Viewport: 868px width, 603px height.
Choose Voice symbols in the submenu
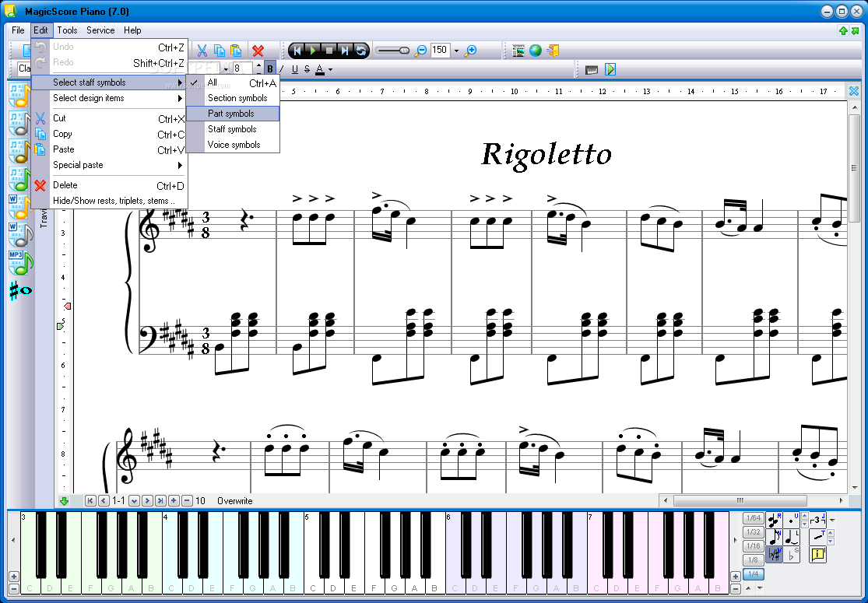coord(233,145)
